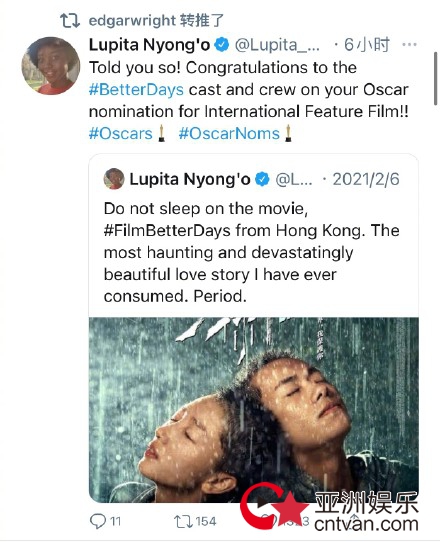Click Lupita Nyong'o name in quoted tweet
This screenshot has width=440, height=542.
(x=190, y=179)
